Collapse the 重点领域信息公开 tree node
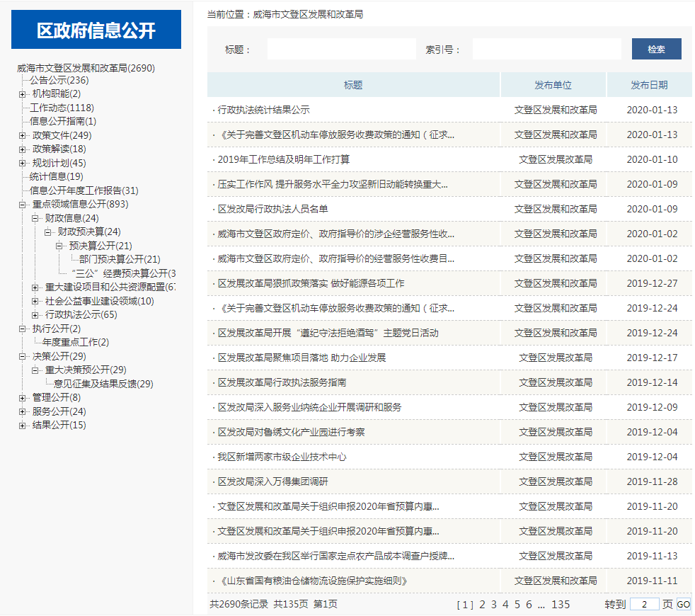 23,205
